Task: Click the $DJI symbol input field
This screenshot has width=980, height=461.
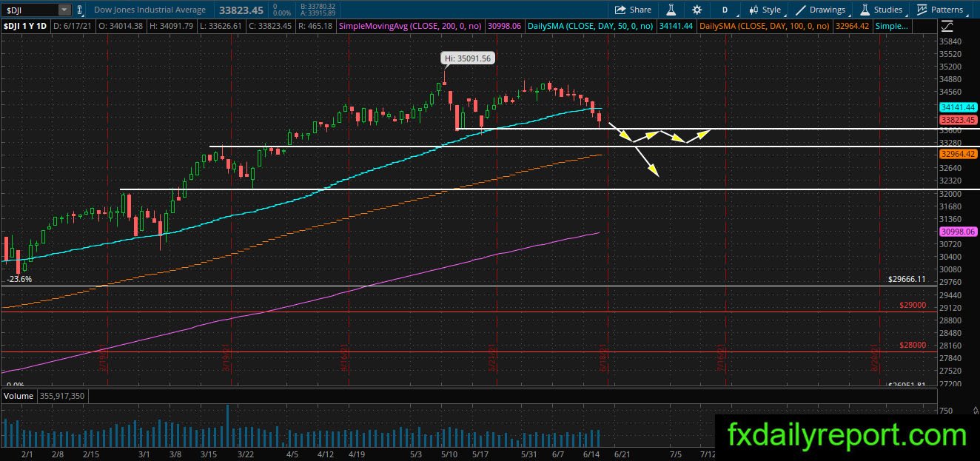Action: pos(29,10)
